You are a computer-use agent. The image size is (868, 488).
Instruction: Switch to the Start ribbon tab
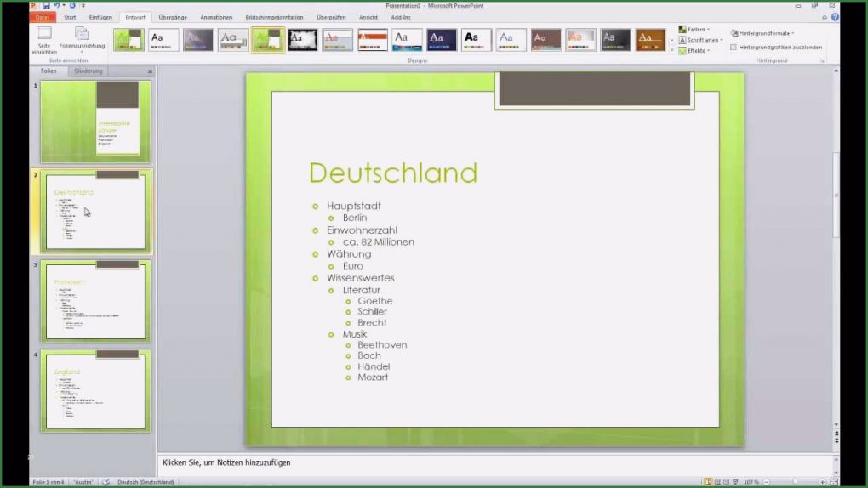[70, 17]
